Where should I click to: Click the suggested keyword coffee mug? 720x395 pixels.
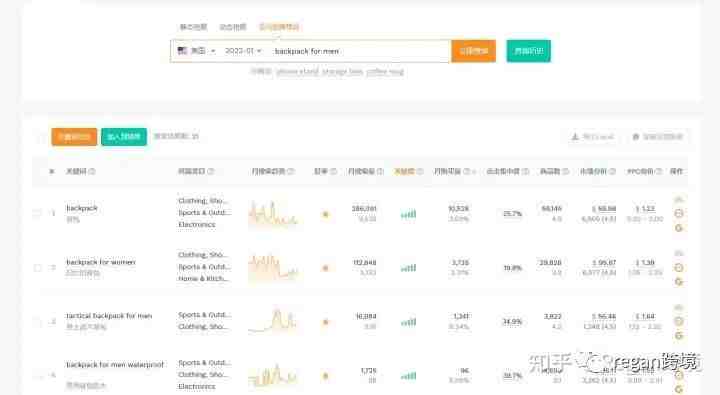(x=385, y=72)
